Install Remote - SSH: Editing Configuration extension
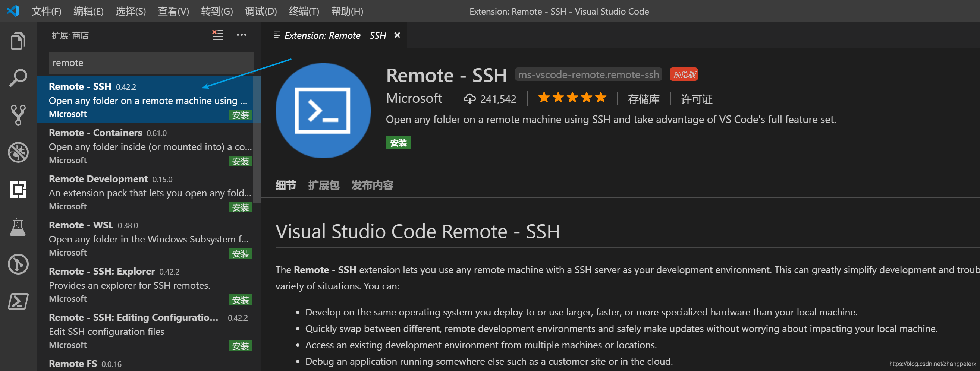Screen dimensions: 980x371 [241, 346]
